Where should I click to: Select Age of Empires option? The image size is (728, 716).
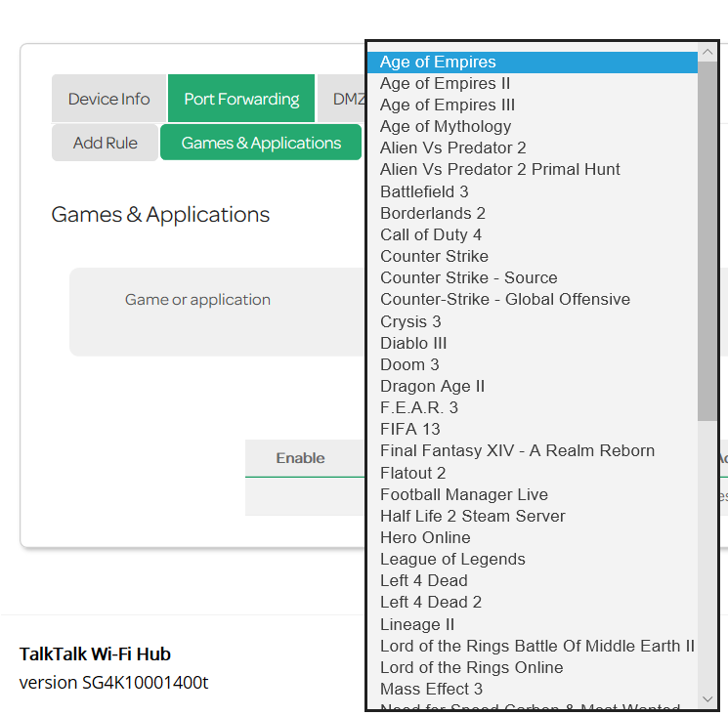(533, 63)
